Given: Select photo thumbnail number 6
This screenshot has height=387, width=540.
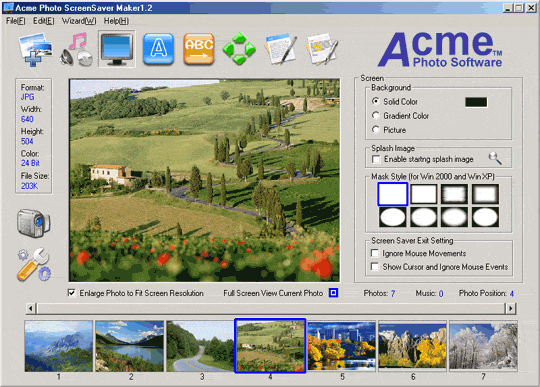Looking at the screenshot, I should (x=413, y=345).
